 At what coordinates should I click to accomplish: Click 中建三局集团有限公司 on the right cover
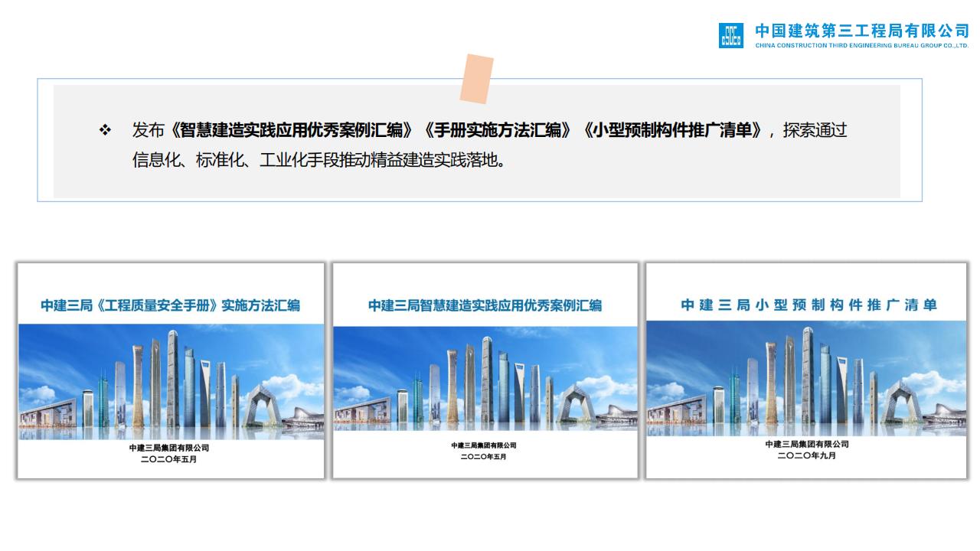807,444
